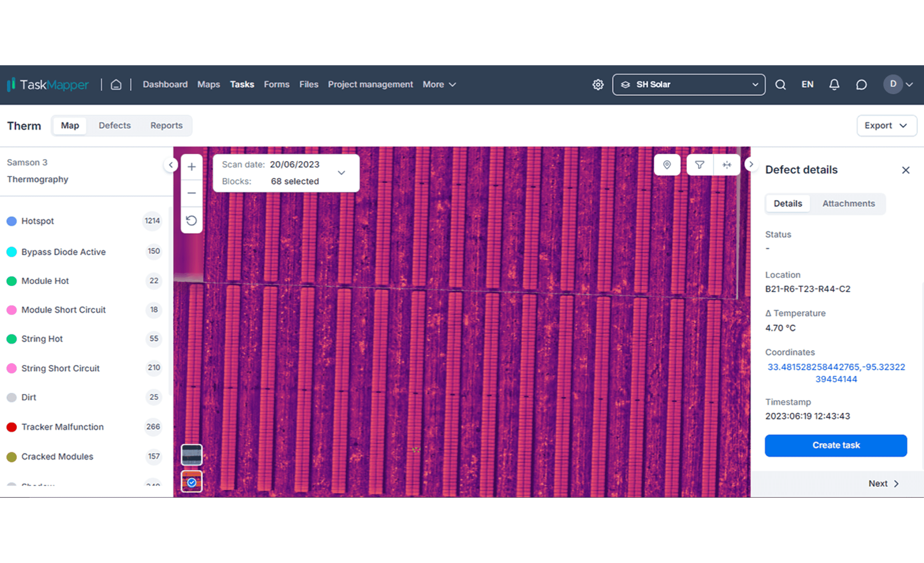Screen dimensions: 924x563
Task: Open the notifications bell
Action: 834,84
